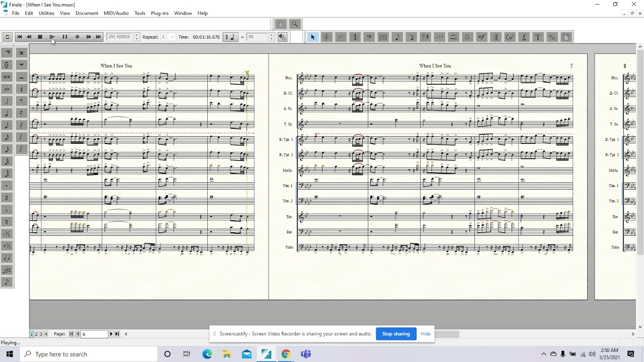
Task: Open the Utilities menu
Action: point(46,13)
